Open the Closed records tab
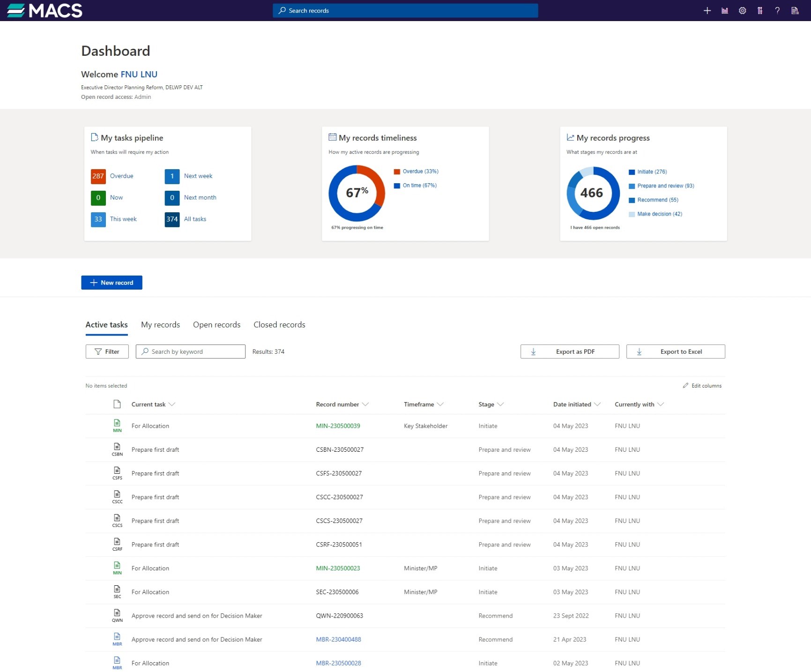This screenshot has height=672, width=811. [x=279, y=324]
